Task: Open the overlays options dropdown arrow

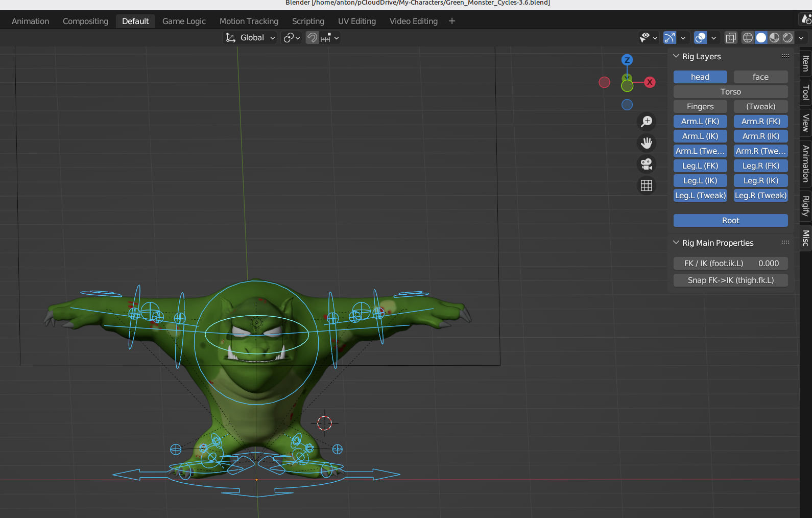Action: 714,38
